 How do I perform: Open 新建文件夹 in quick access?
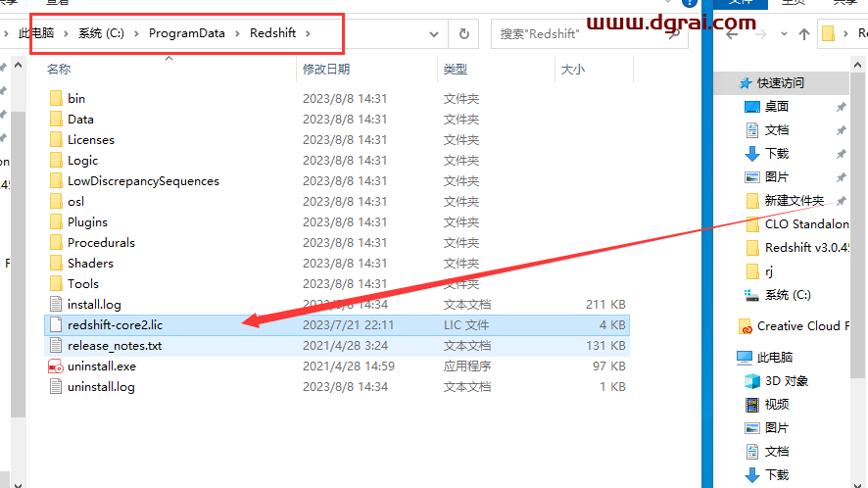click(x=794, y=201)
